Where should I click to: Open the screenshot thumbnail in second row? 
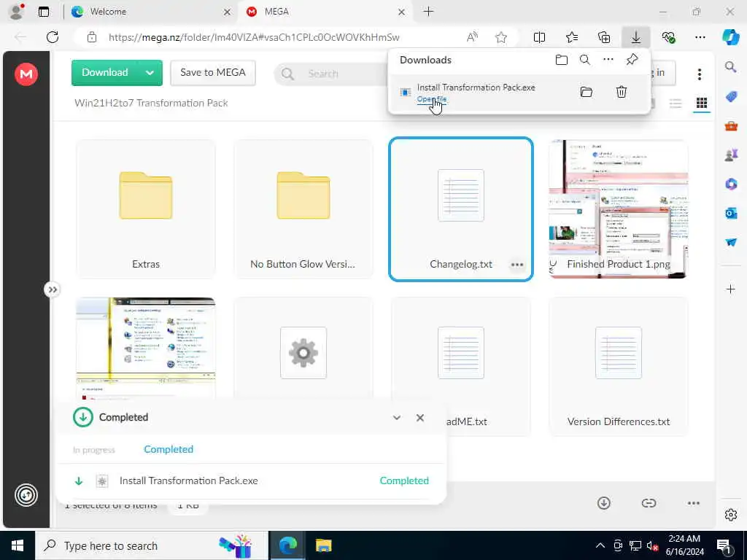click(x=146, y=348)
